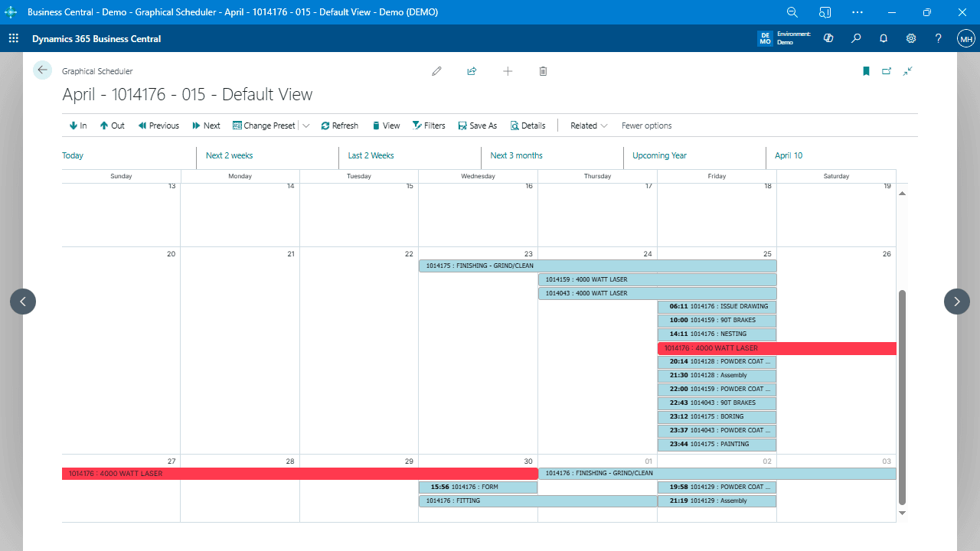Open the app launcher waffle icon
980x551 pixels.
14,38
